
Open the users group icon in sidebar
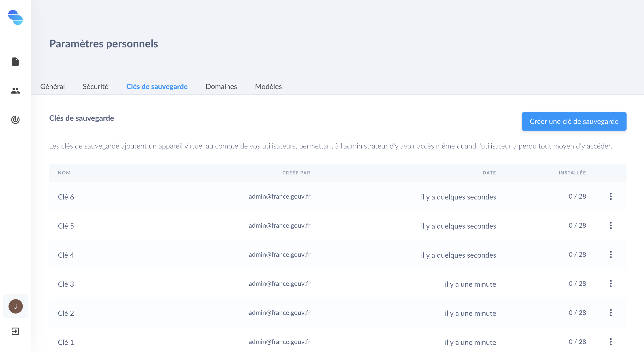click(x=15, y=91)
